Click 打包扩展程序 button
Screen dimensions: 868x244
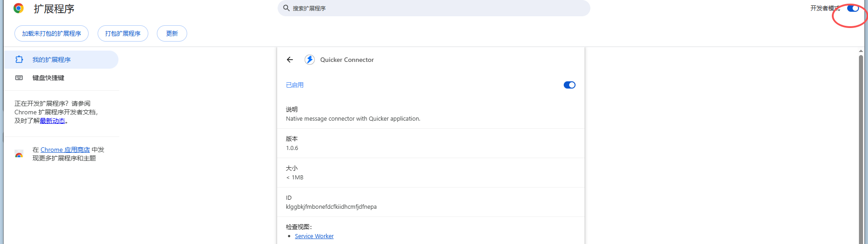(x=123, y=33)
